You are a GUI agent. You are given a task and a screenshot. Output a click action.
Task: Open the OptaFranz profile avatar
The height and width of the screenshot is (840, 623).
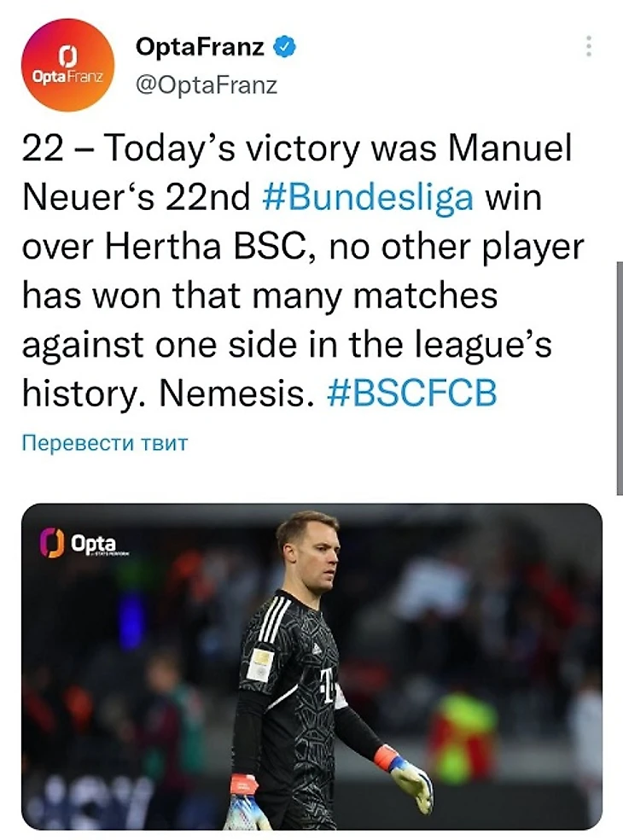[x=67, y=64]
